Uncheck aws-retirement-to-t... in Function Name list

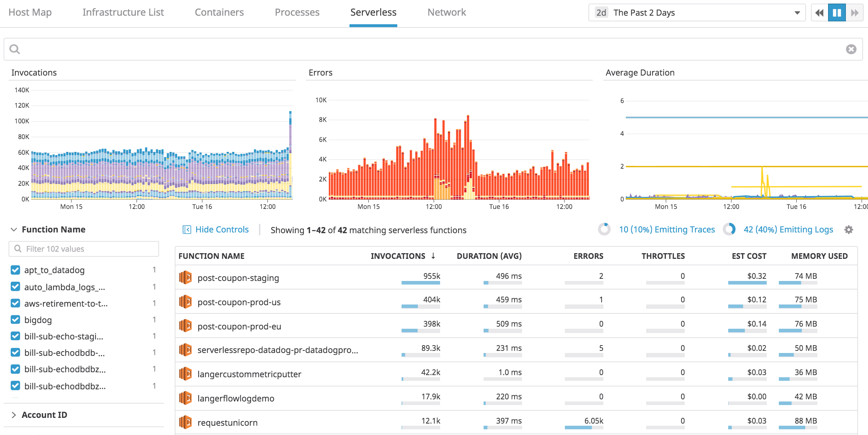pyautogui.click(x=15, y=303)
